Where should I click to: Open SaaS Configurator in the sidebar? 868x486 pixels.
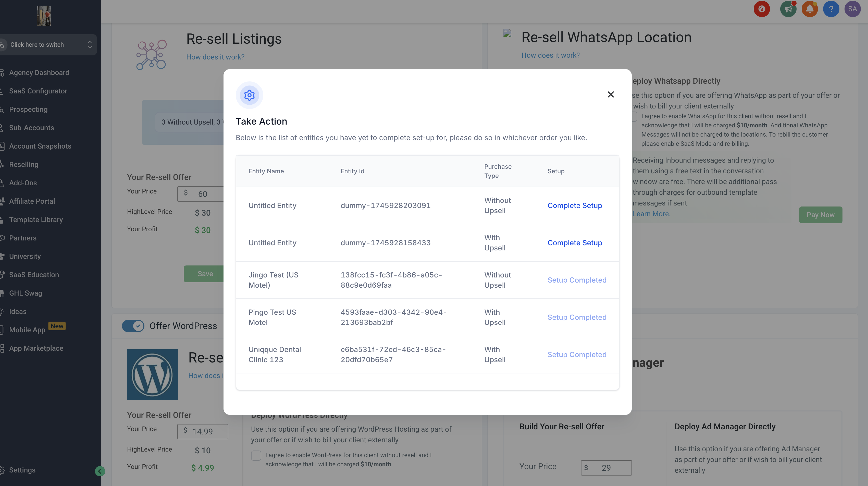coord(38,91)
